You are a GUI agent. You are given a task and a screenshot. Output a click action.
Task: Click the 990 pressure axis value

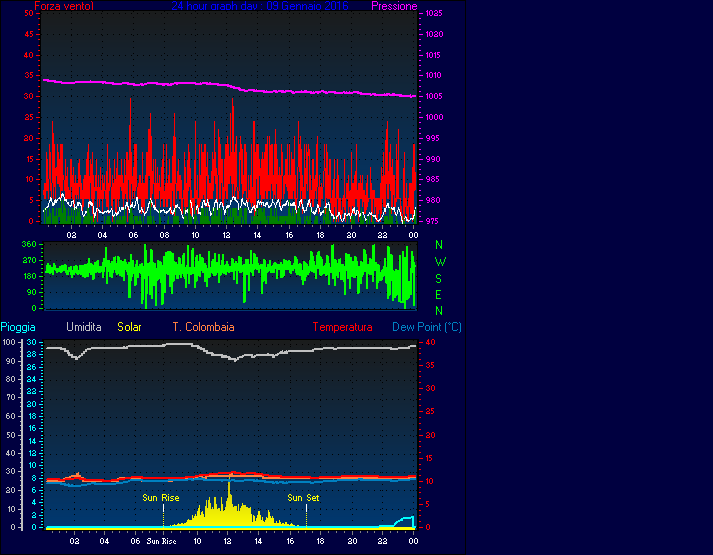pos(432,159)
